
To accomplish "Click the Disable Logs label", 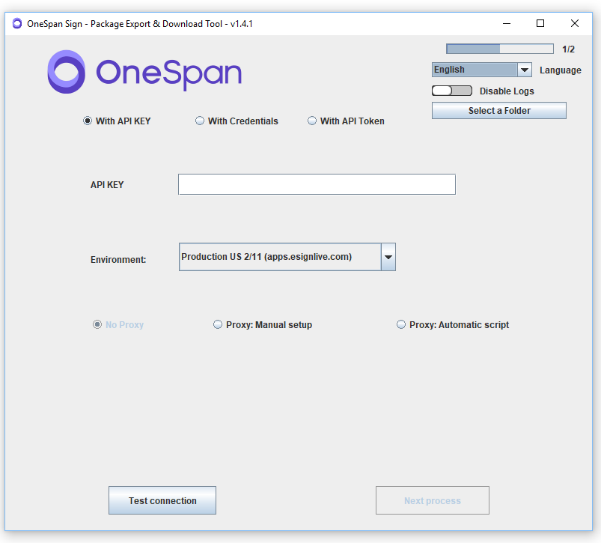I will point(507,91).
